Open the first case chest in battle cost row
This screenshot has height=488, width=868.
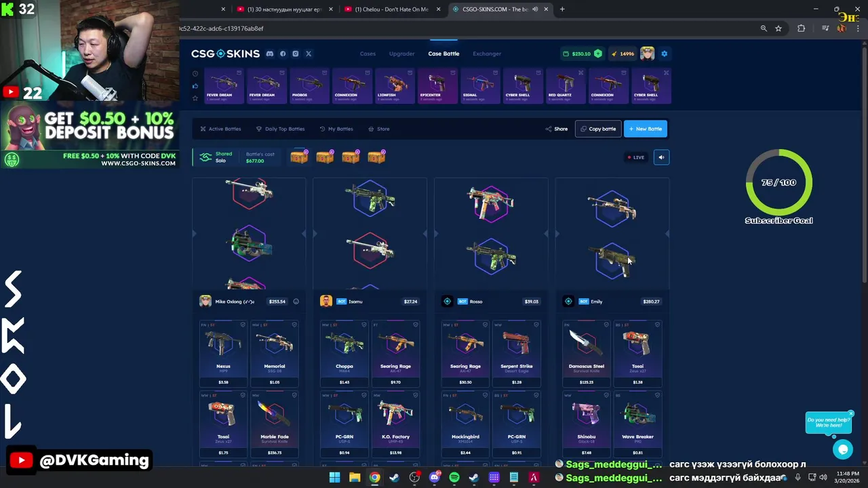coord(299,157)
